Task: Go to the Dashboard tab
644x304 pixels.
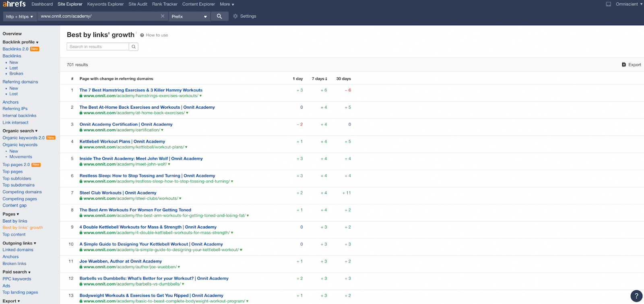Action: point(42,4)
